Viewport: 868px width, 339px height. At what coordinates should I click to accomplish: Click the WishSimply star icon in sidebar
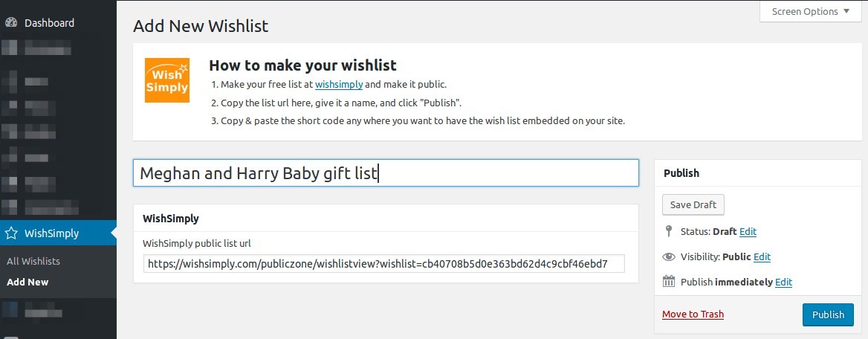point(11,233)
